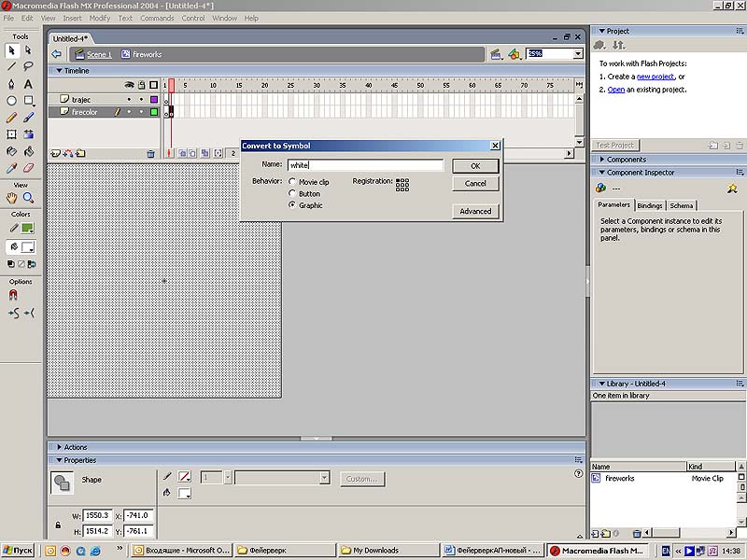747x560 pixels.
Task: Choose the Zoom magnifier tool
Action: point(29,198)
